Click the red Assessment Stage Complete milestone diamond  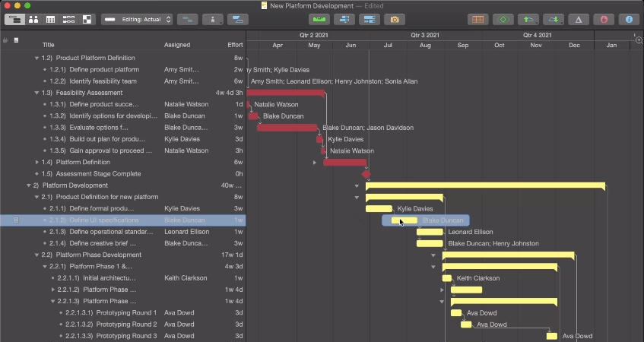click(366, 174)
